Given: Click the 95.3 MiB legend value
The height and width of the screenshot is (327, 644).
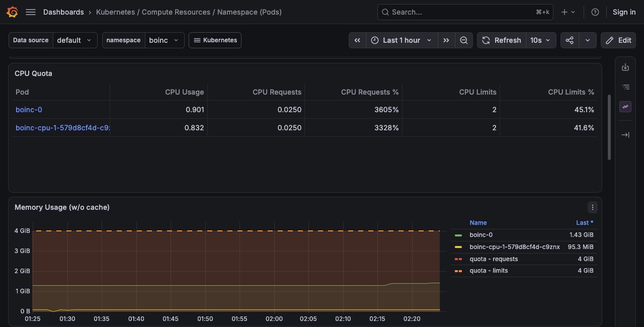Looking at the screenshot, I should click(581, 247).
